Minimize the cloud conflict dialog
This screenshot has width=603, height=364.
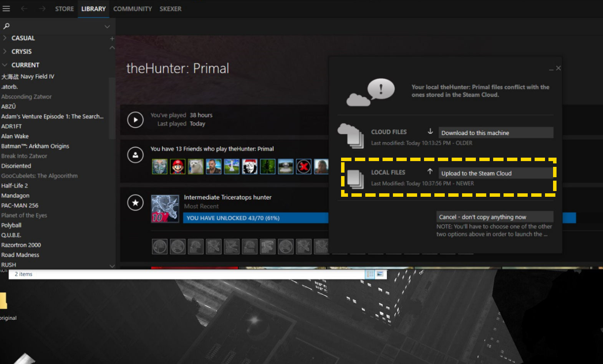pos(551,69)
